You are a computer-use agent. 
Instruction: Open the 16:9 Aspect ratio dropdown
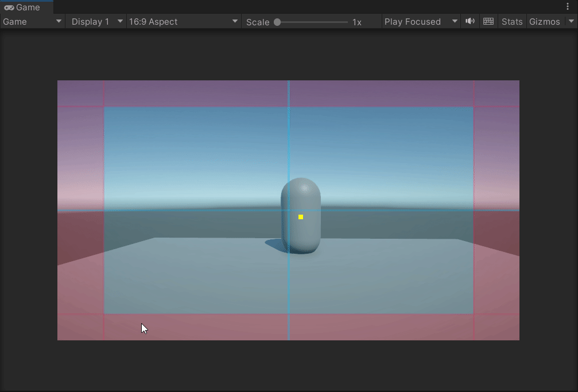(183, 21)
